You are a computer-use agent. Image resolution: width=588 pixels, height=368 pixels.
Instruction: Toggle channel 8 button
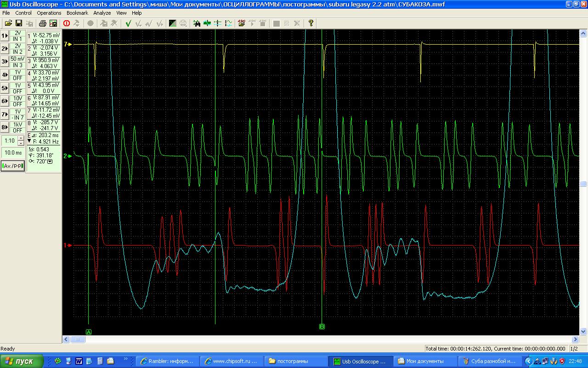pos(5,127)
